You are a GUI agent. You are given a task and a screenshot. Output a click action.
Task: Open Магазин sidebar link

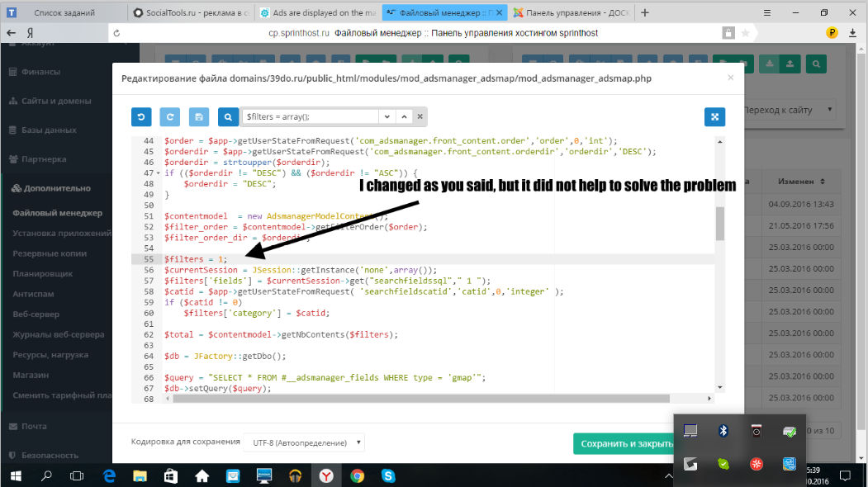31,376
